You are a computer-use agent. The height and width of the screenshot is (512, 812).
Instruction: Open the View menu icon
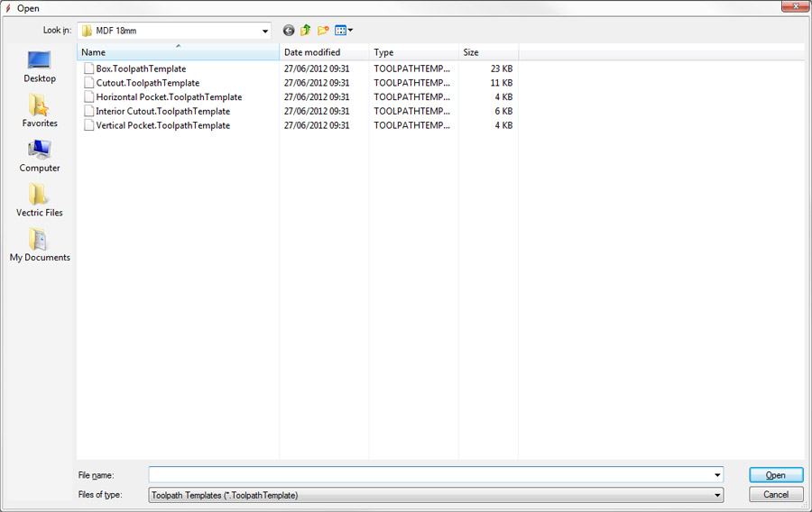click(x=344, y=31)
